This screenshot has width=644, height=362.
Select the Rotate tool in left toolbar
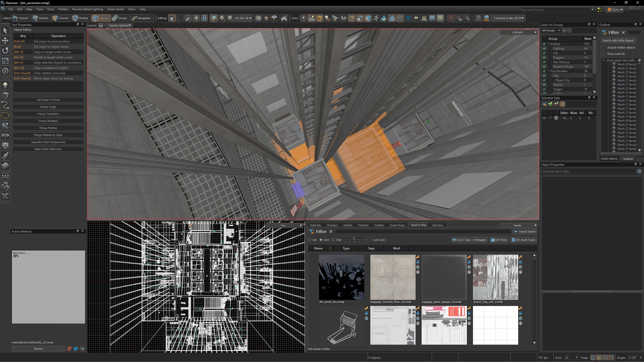pos(5,51)
